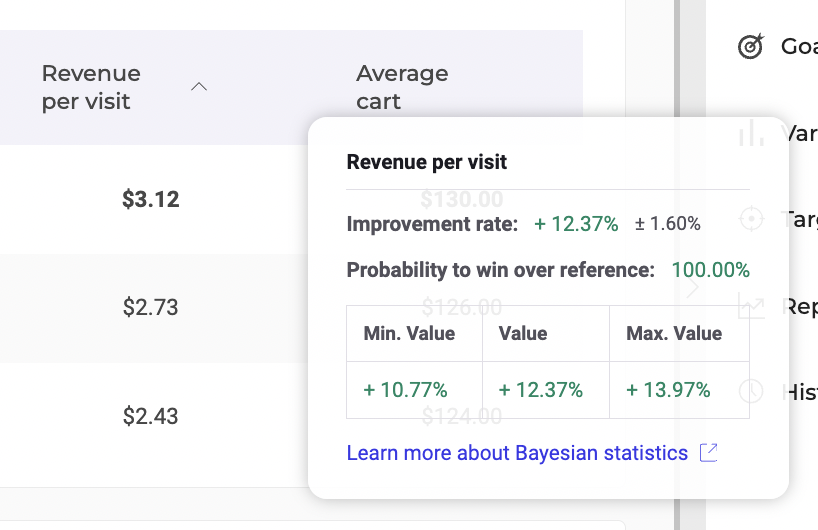Click the external link icon after Bayesian statistics
The image size is (818, 530).
[708, 453]
